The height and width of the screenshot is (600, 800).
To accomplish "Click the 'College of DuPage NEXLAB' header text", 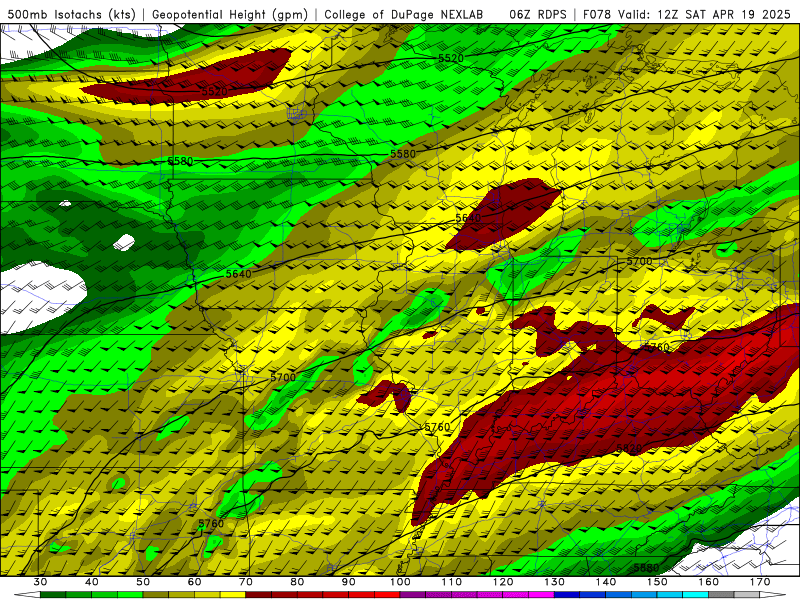I will point(404,14).
